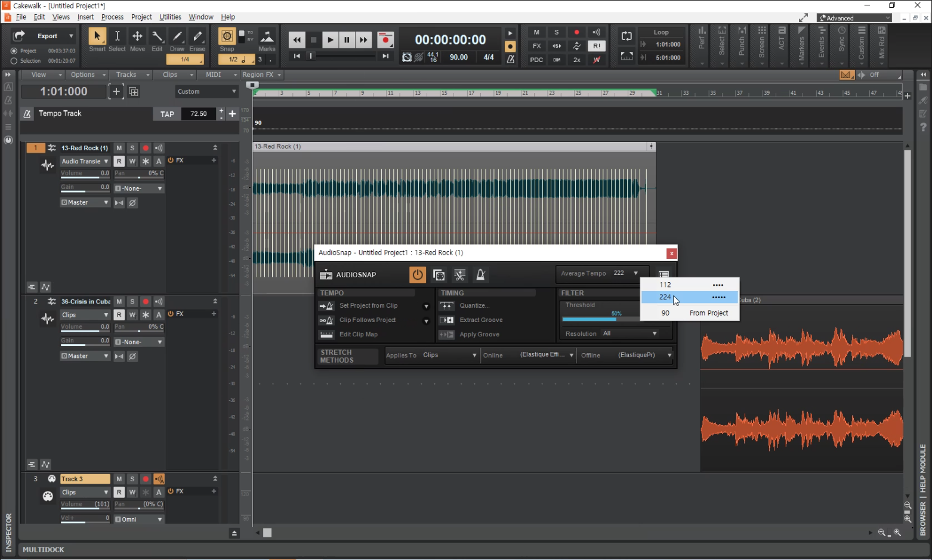The height and width of the screenshot is (560, 932).
Task: Toggle the Snap to grid button
Action: (x=227, y=36)
